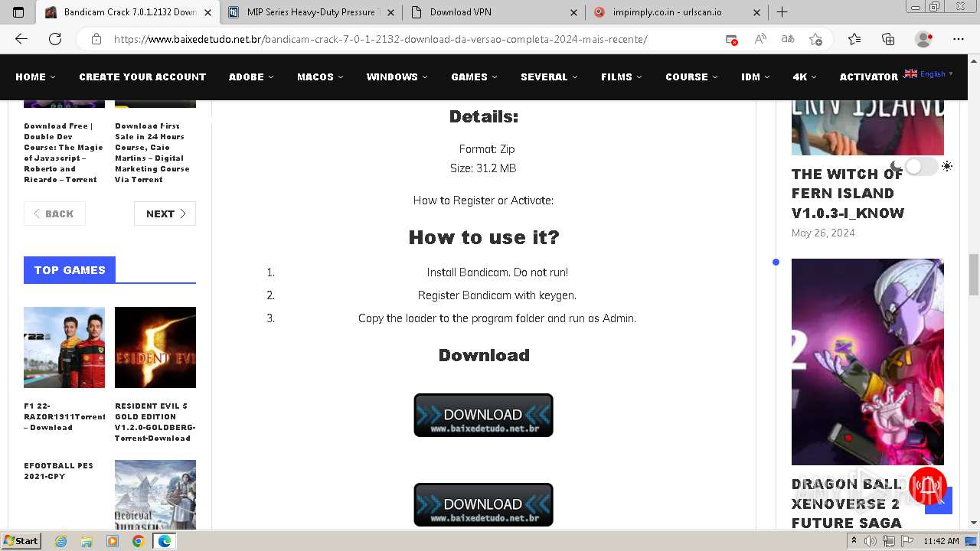The height and width of the screenshot is (551, 980).
Task: Expand the WINDOWS menu
Action: (397, 77)
